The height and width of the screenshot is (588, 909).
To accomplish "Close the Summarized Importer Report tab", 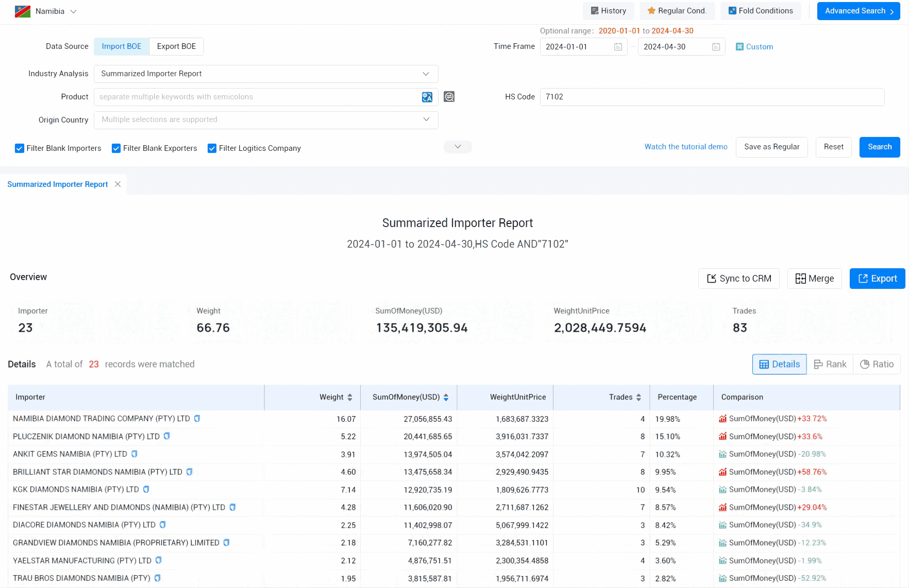I will [x=117, y=184].
